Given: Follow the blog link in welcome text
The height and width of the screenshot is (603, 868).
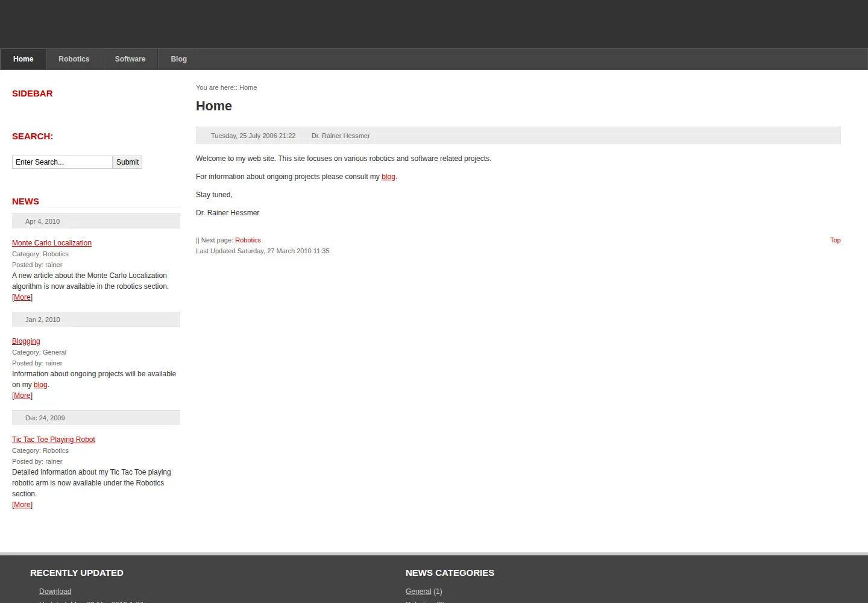Looking at the screenshot, I should pyautogui.click(x=388, y=177).
